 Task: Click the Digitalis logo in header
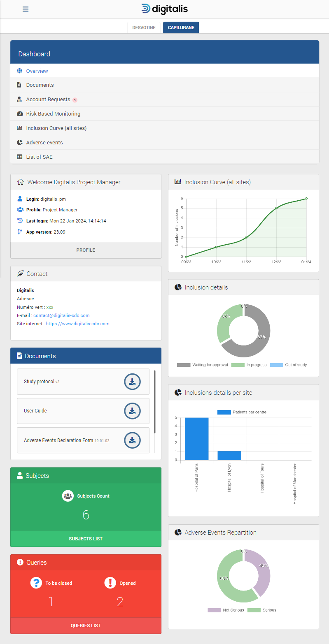pos(164,9)
